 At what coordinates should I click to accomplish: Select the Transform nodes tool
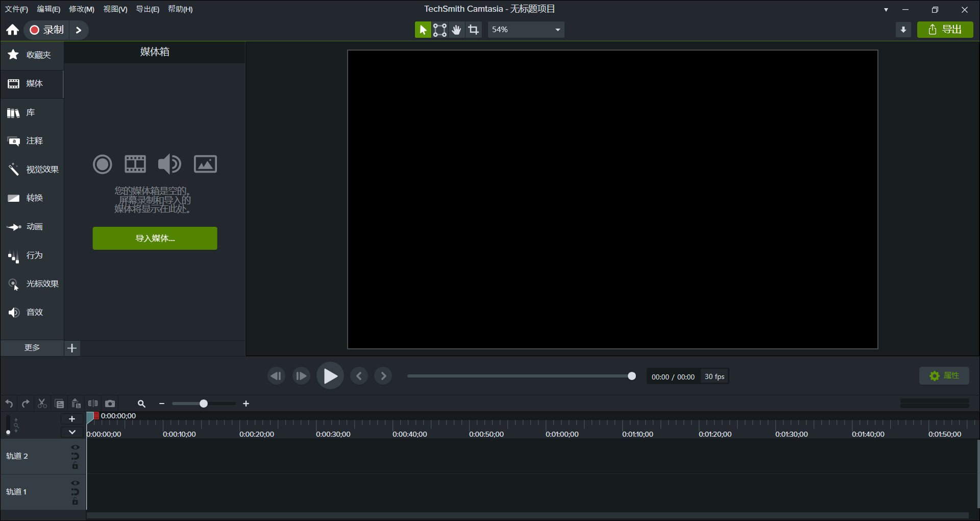point(440,30)
